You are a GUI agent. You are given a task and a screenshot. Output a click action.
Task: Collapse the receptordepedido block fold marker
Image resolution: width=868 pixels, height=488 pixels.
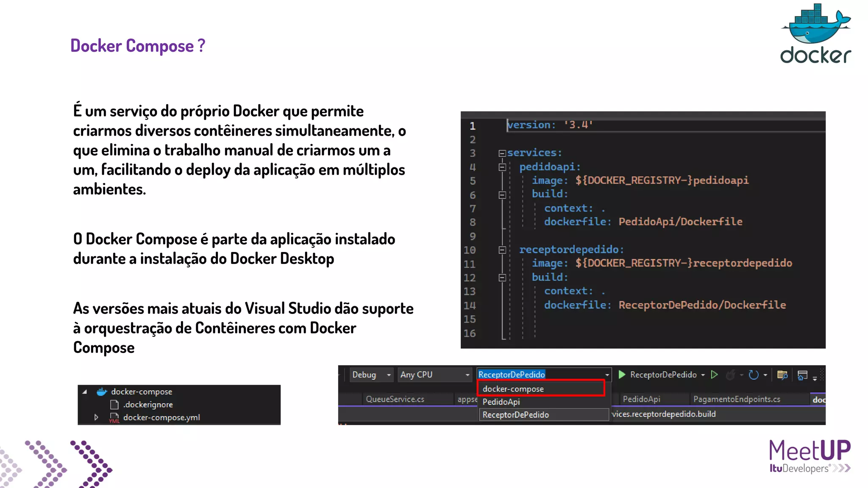[502, 250]
